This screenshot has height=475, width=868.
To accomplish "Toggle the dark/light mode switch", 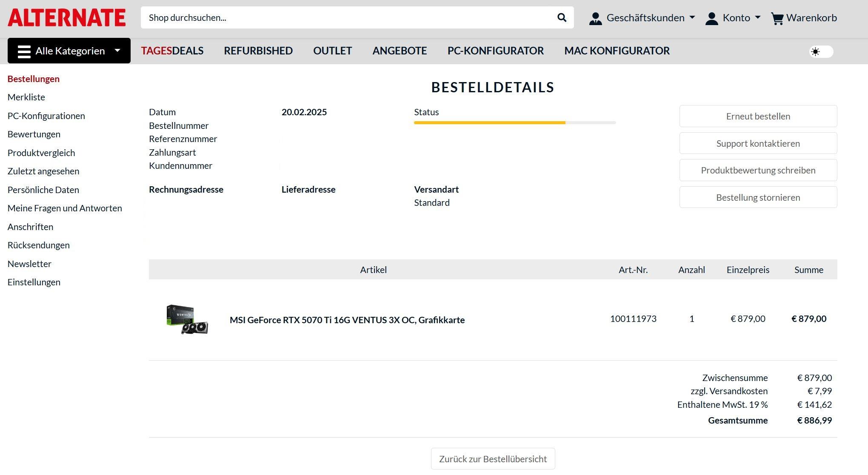I will point(821,51).
